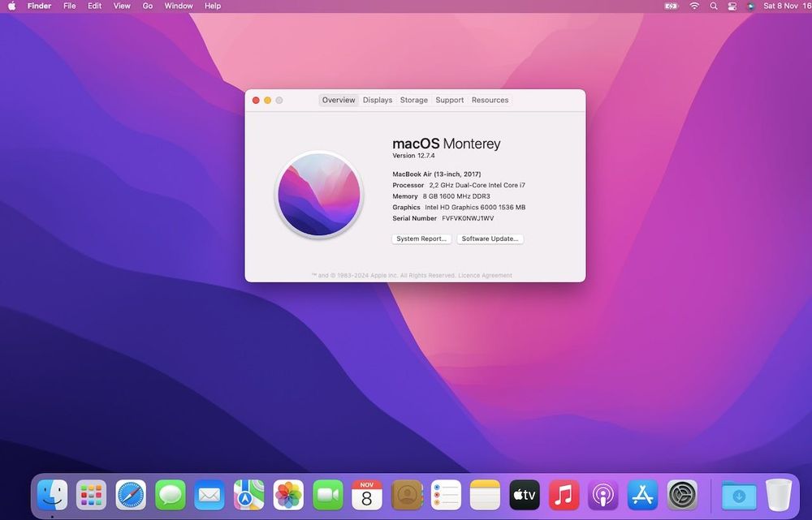
Task: Open the Edit menu
Action: pos(94,6)
